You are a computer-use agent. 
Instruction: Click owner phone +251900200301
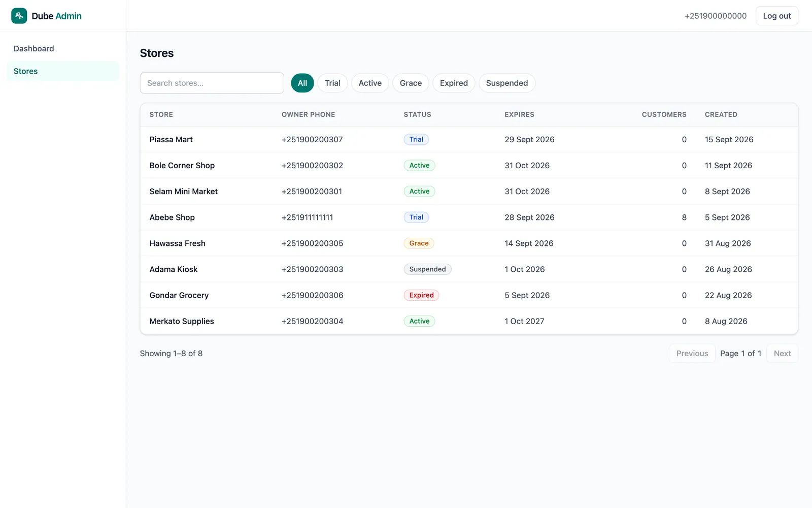pos(312,191)
